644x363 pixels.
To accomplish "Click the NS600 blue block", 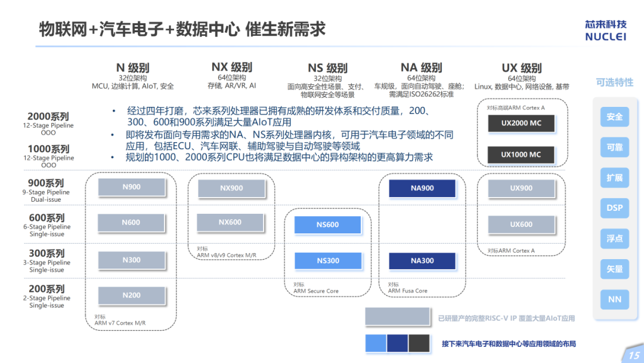I will point(328,225).
